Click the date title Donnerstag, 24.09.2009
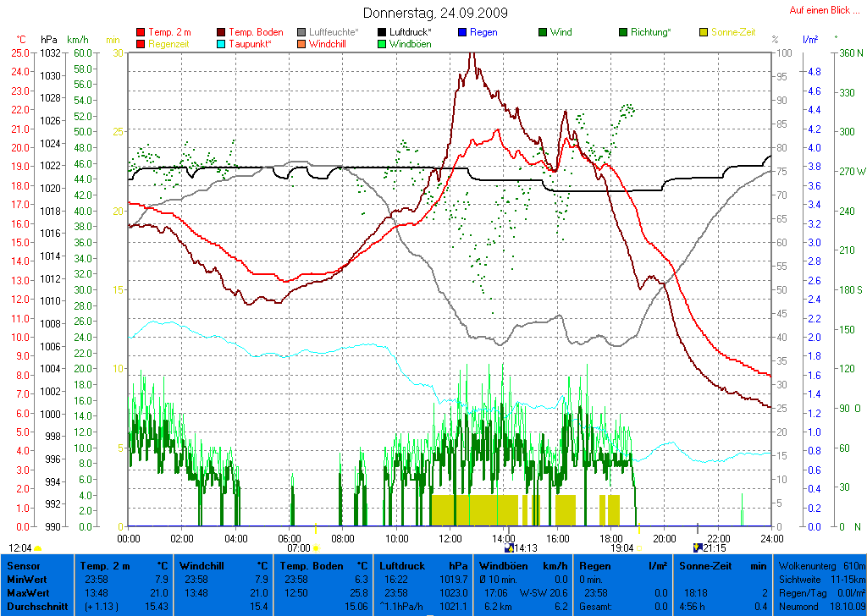 435,13
